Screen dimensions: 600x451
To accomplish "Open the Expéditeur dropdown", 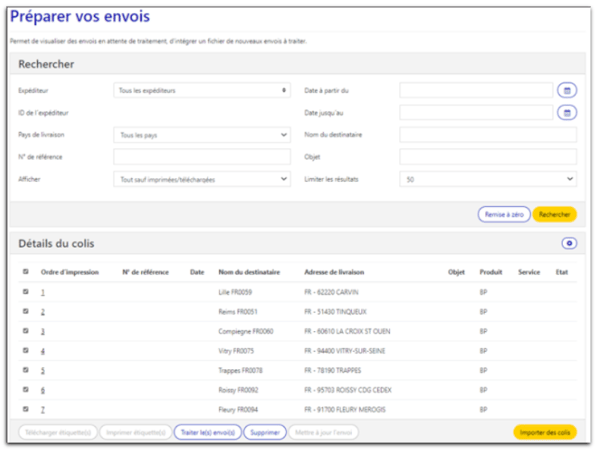I will tap(201, 90).
